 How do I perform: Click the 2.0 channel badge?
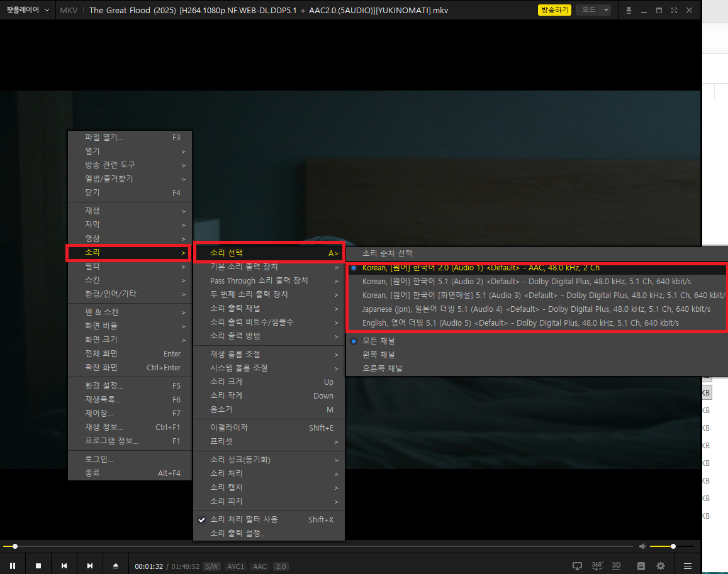[281, 566]
